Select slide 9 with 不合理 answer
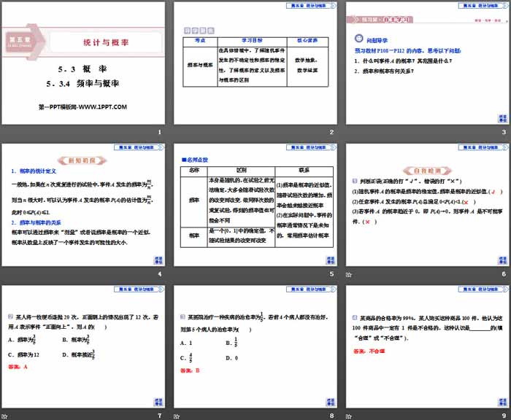Viewport: 511px width, 420px height. click(x=426, y=343)
